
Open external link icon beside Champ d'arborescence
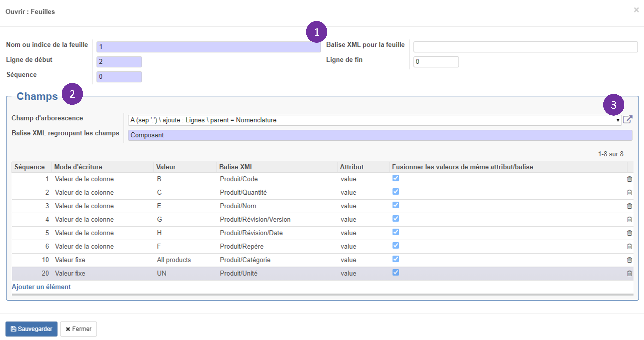[627, 120]
